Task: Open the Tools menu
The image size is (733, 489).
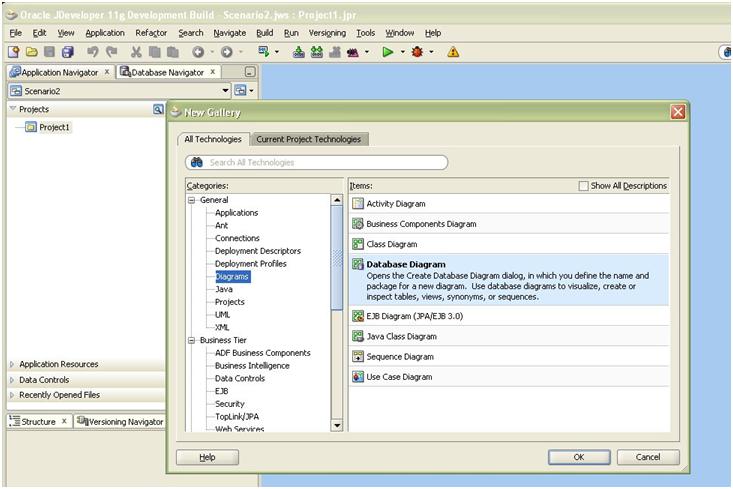Action: click(366, 33)
